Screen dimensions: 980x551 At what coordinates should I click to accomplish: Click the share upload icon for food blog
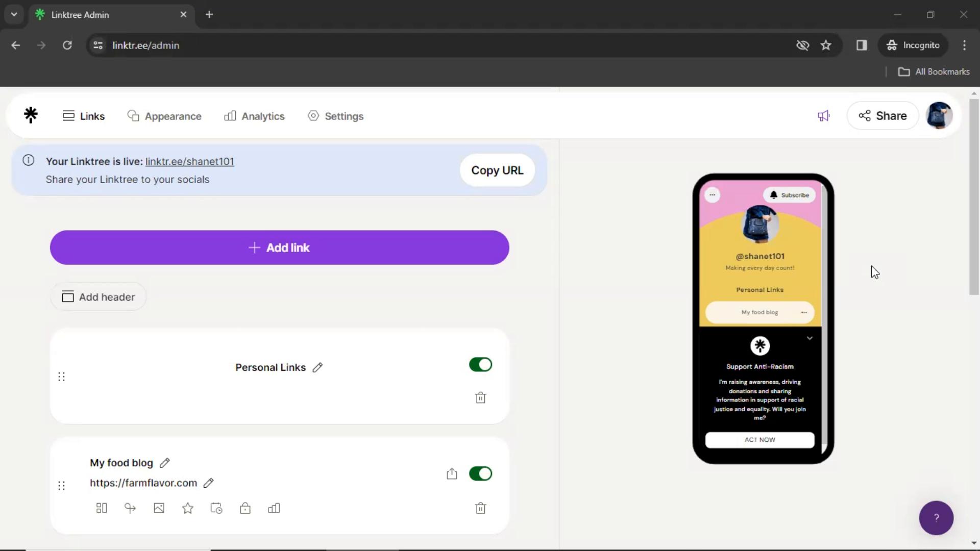[x=452, y=473]
